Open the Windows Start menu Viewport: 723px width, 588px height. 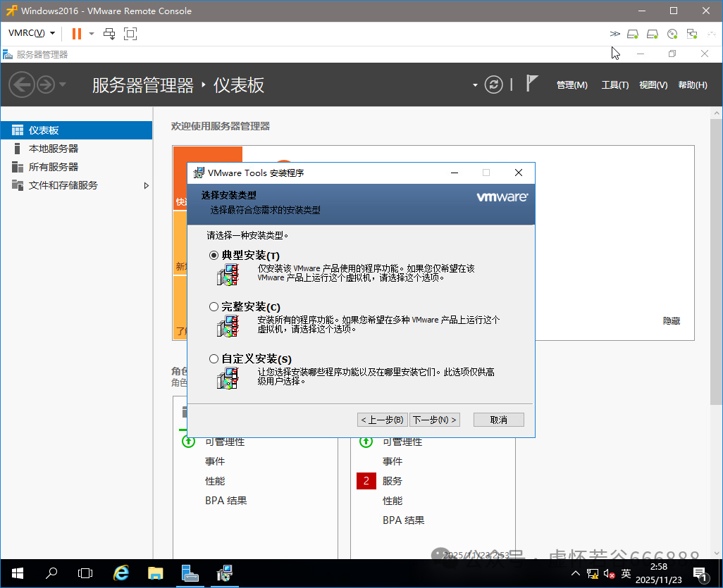pyautogui.click(x=17, y=573)
